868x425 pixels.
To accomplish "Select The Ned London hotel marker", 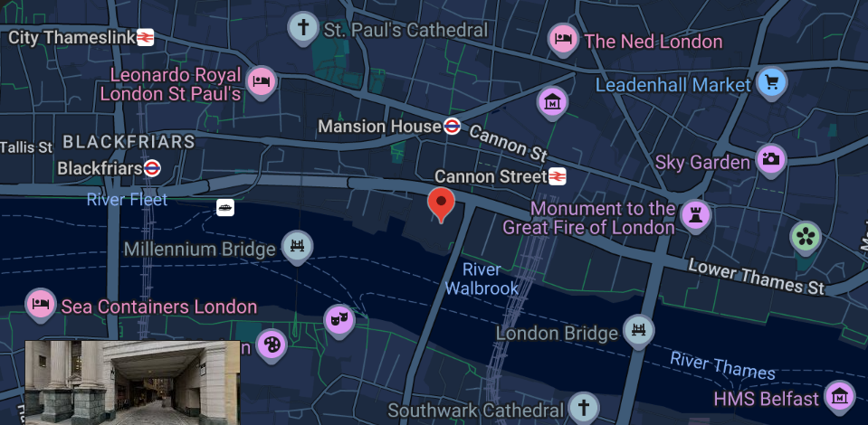I will point(563,39).
